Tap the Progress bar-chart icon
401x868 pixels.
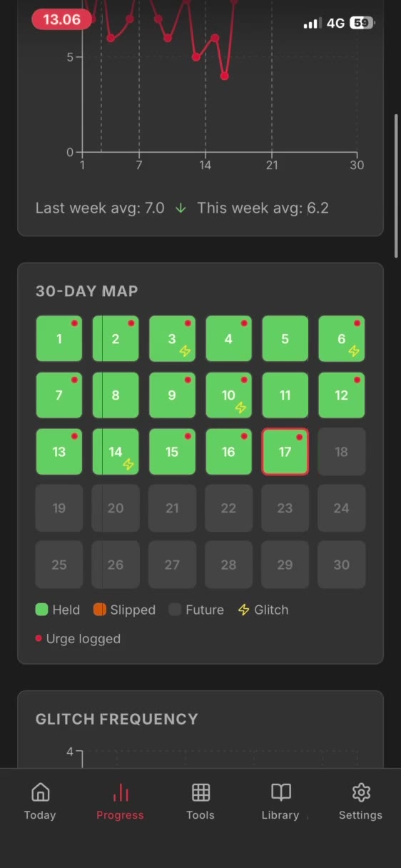click(x=121, y=792)
